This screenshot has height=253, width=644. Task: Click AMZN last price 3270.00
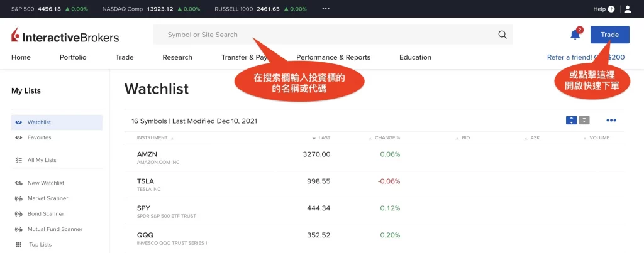click(x=316, y=154)
